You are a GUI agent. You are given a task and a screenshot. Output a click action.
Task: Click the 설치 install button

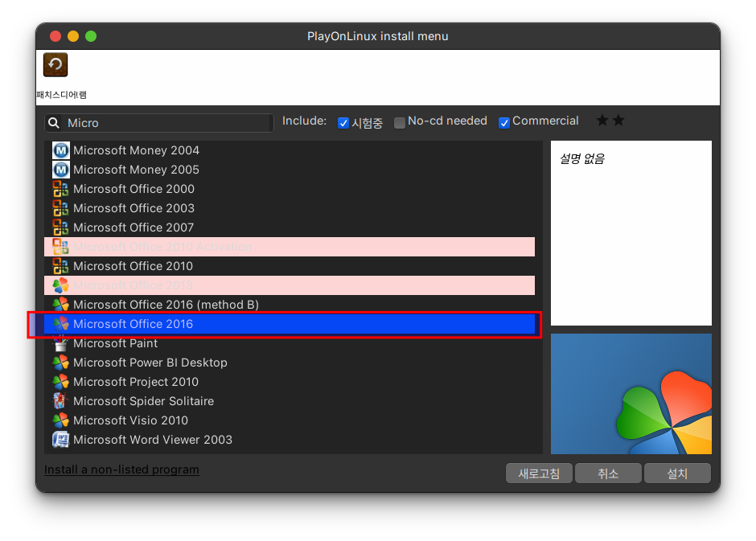coord(677,473)
